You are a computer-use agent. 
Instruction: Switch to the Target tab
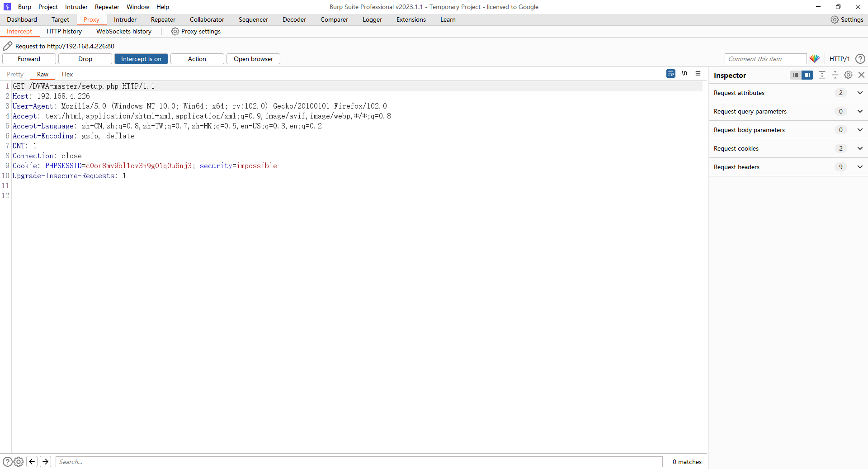(60, 19)
